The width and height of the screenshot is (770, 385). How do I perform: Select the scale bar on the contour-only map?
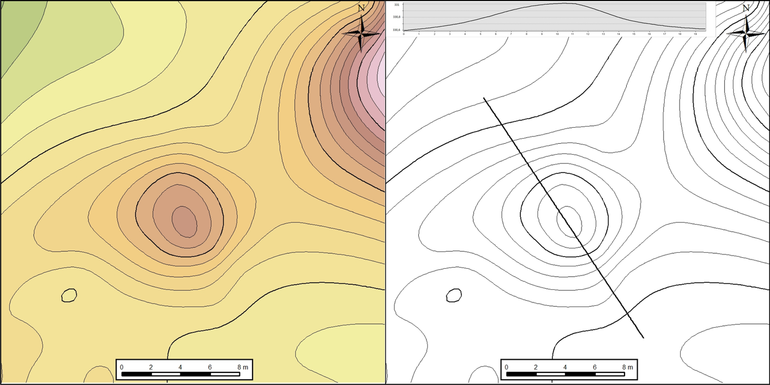(569, 369)
